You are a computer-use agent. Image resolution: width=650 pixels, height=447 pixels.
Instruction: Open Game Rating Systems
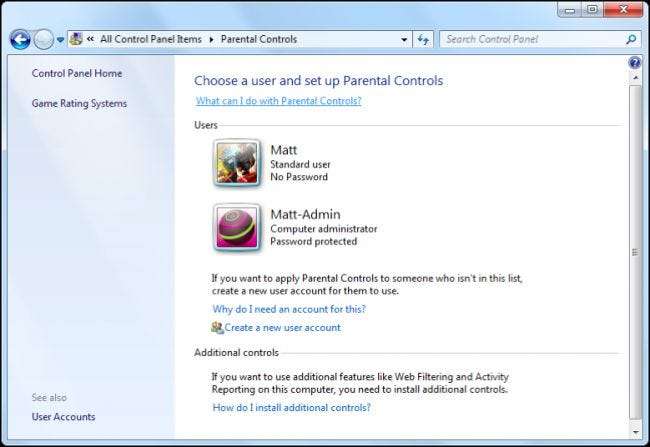pyautogui.click(x=79, y=103)
